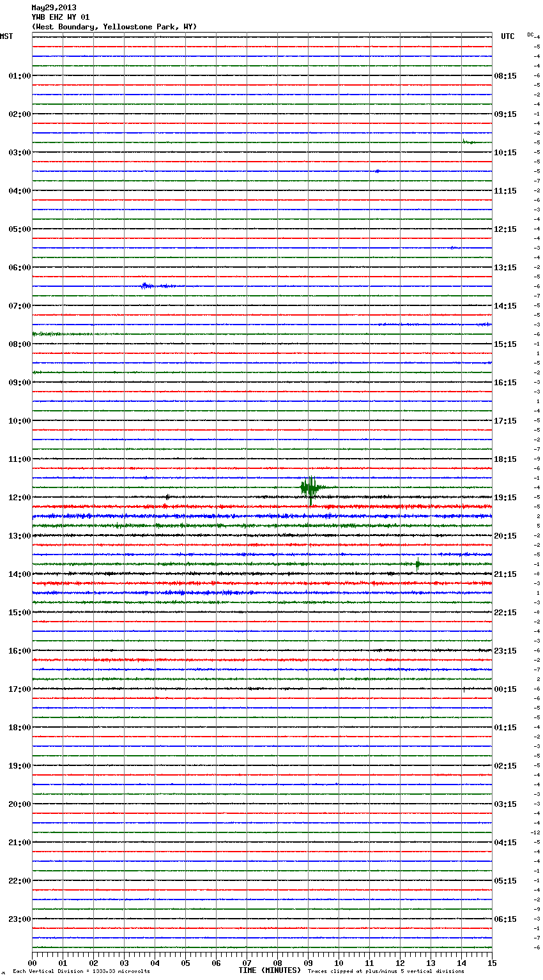Select the 08:00 MST hour label

click(20, 344)
